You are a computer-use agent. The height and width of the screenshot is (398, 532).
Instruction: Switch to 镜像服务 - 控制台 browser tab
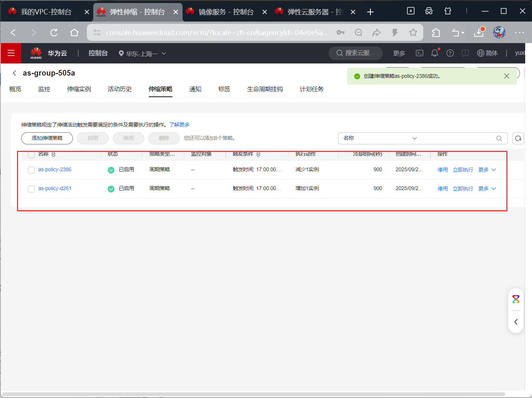pyautogui.click(x=226, y=12)
